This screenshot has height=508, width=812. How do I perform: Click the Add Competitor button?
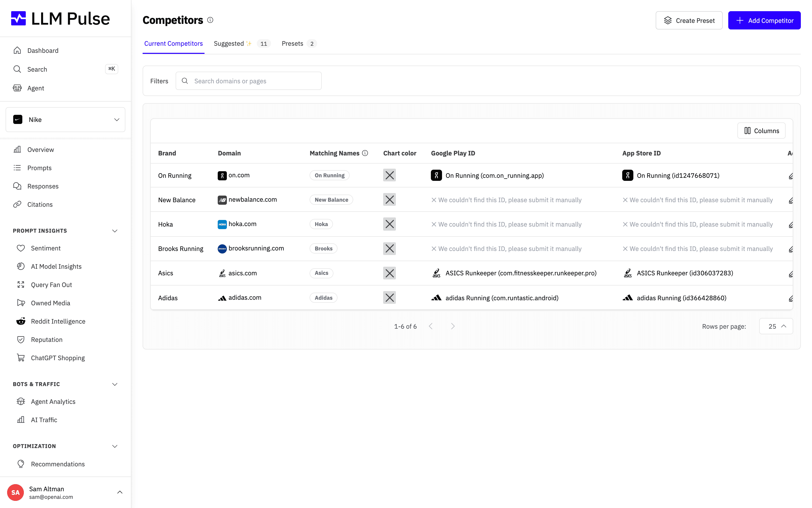tap(764, 21)
